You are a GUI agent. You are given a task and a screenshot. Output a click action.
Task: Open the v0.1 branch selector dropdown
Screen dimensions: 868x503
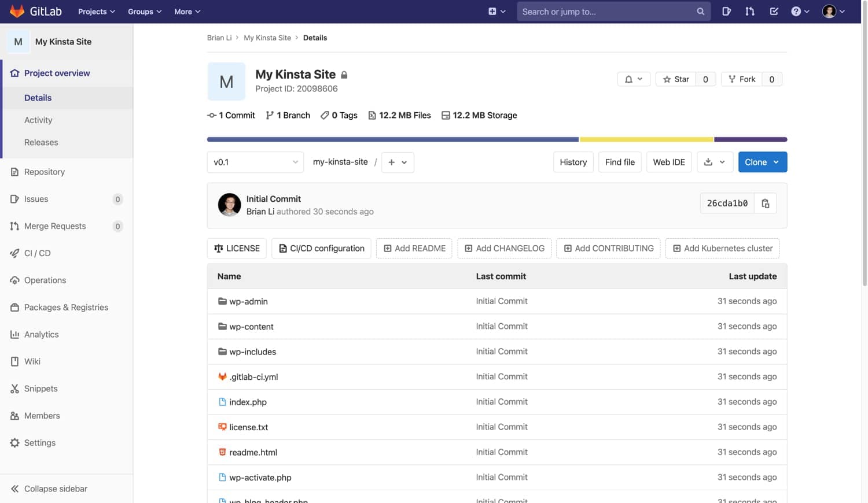coord(255,162)
